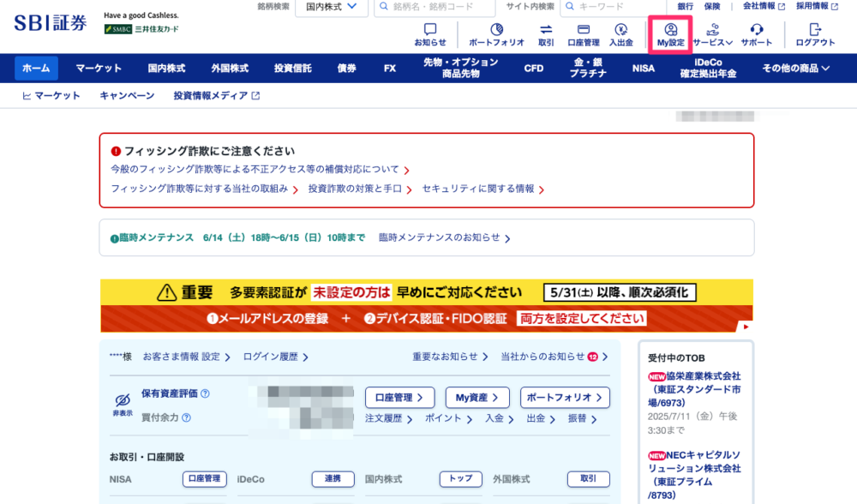Screen dimensions: 857x504
Task: Open the 口座管理 card icon
Action: point(584,31)
